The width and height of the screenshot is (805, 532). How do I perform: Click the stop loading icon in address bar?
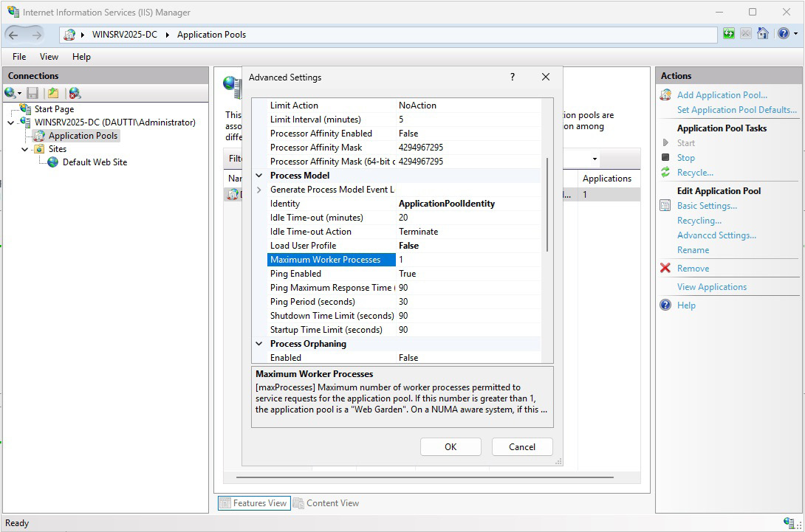(746, 34)
